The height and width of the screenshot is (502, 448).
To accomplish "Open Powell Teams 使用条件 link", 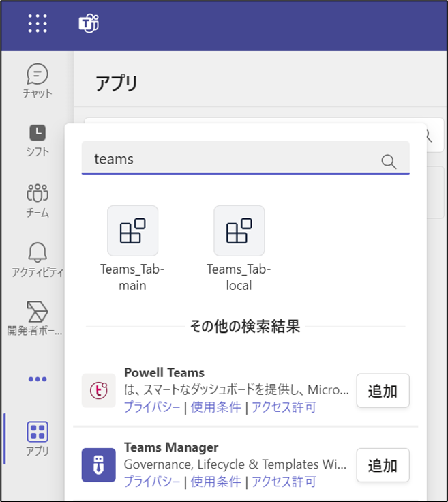I will coord(215,407).
